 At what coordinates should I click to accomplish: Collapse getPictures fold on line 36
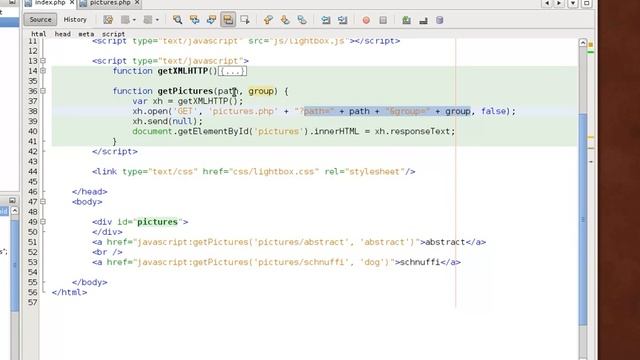43,91
